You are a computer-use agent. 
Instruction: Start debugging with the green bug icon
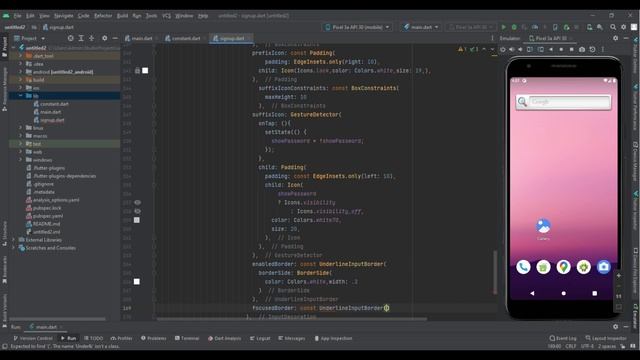click(x=514, y=27)
